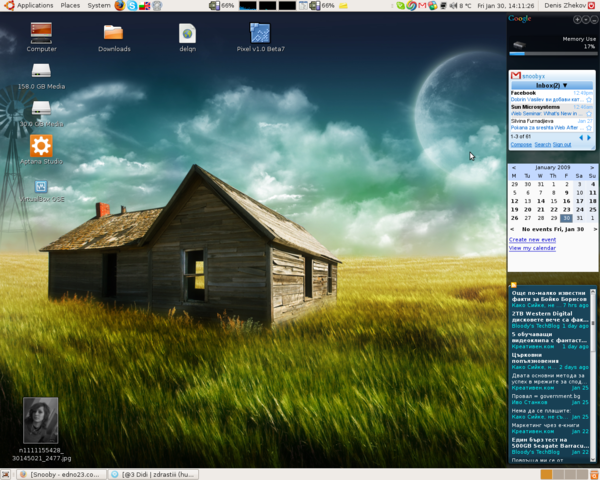The image size is (600, 480).
Task: Click the sidebar round down-arrow button
Action: pos(585,20)
